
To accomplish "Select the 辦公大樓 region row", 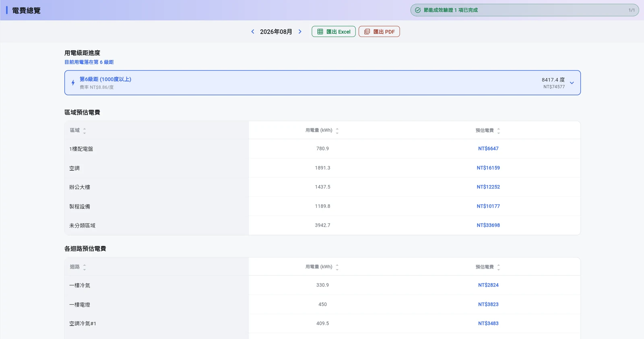I will [322, 187].
